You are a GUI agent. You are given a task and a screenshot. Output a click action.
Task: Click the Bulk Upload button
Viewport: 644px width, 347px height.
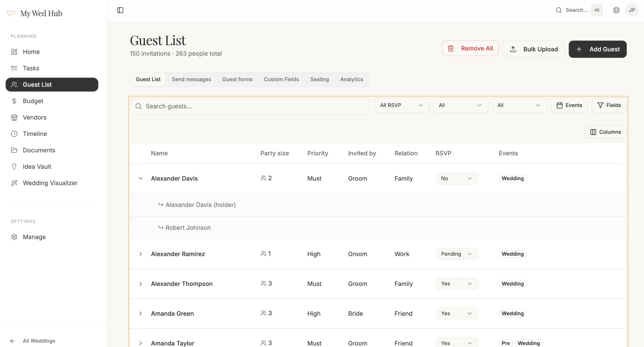pos(534,49)
